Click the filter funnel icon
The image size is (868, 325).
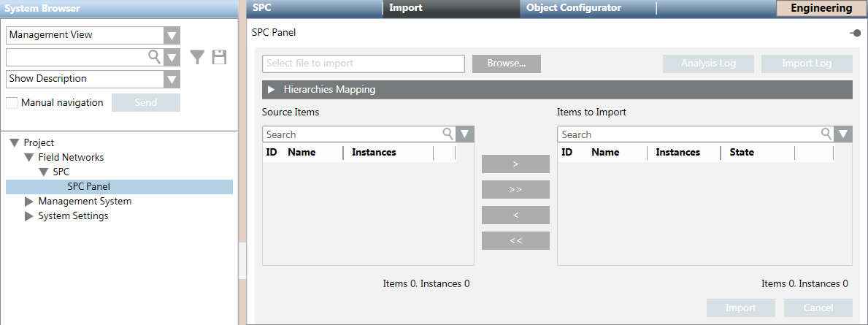pos(197,57)
